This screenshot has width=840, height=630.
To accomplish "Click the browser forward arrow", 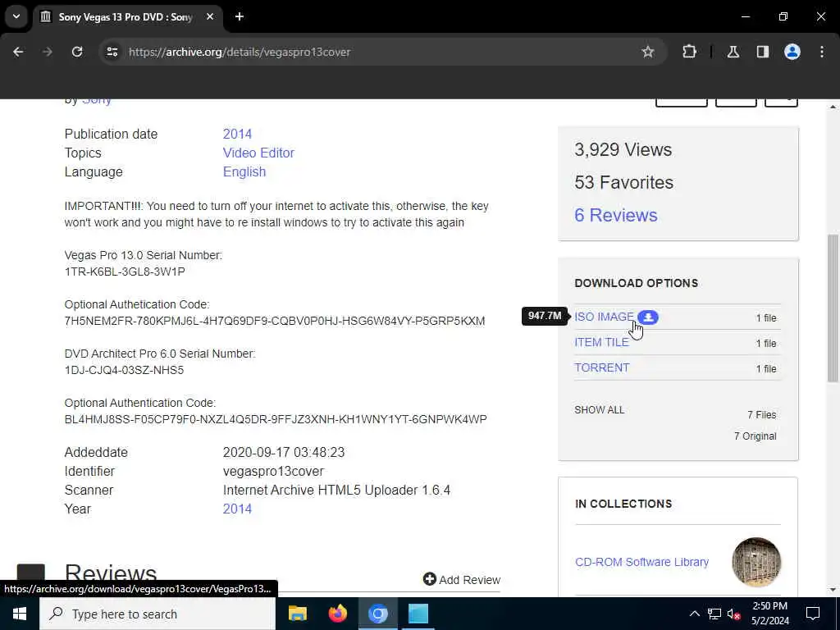I will tap(48, 52).
